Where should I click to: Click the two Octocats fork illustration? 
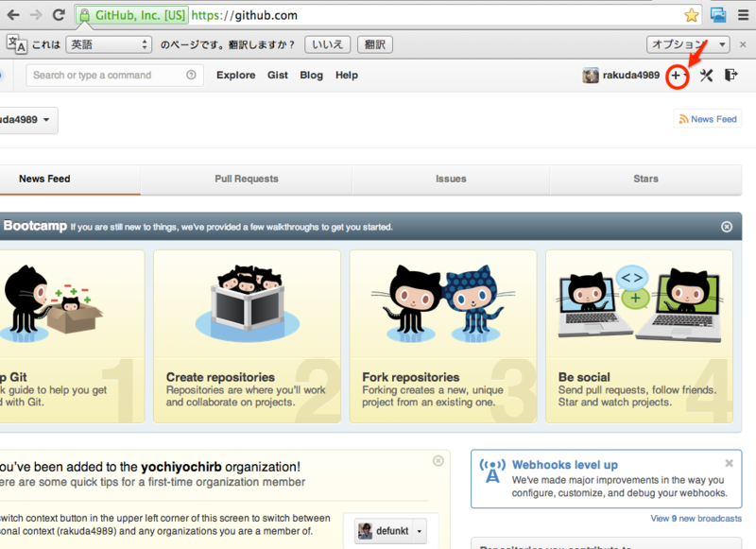[x=443, y=303]
